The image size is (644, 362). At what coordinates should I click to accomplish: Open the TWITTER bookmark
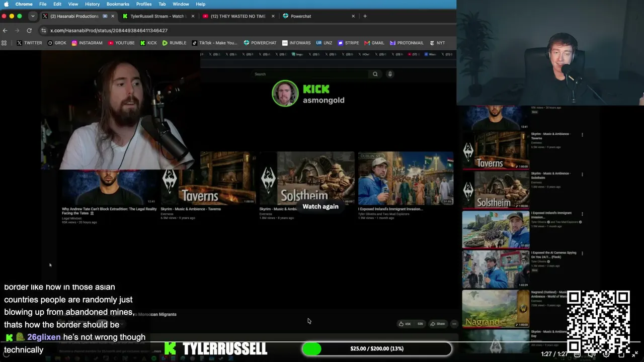29,43
